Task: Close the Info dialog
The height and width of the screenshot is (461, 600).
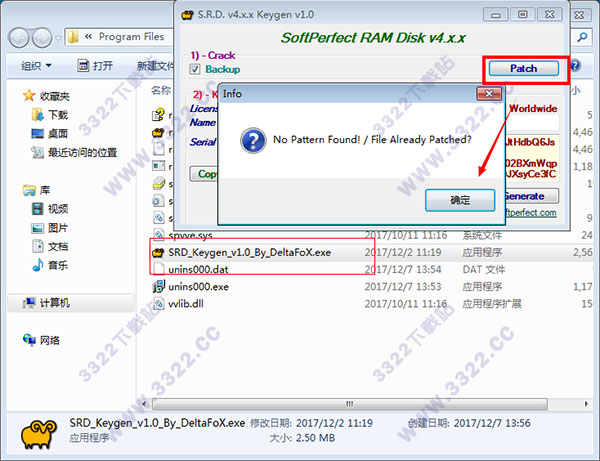Action: [489, 94]
